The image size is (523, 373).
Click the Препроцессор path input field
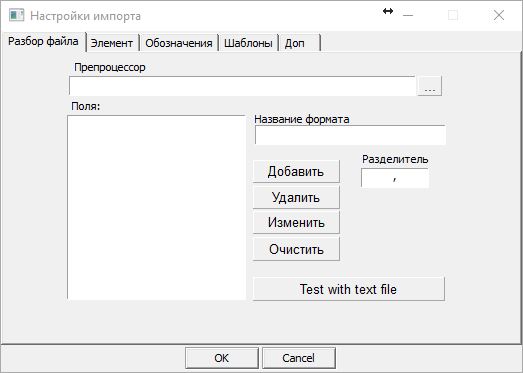(x=242, y=86)
